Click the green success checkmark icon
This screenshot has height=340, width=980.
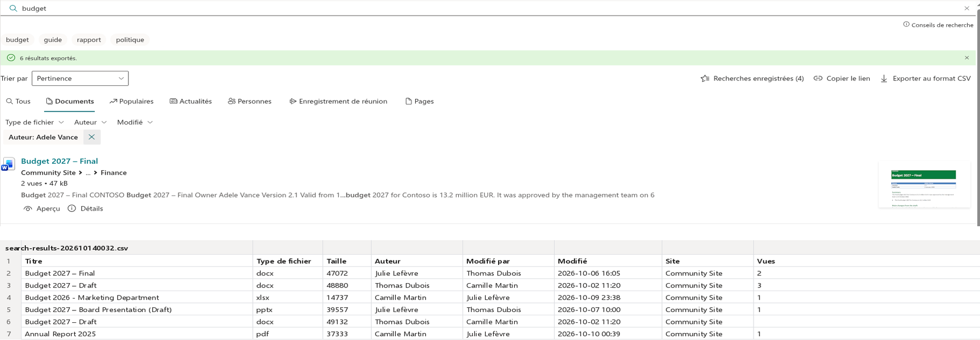point(11,57)
